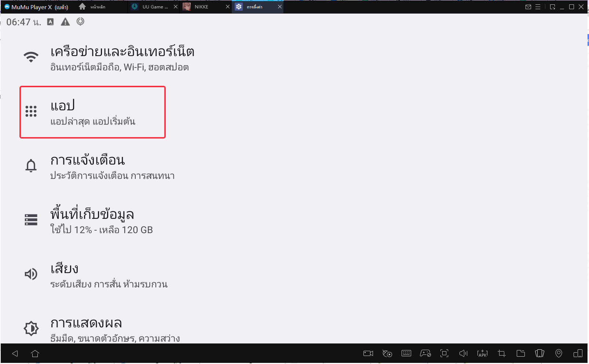
Task: Install an APK with the APK icon
Action: 482,353
